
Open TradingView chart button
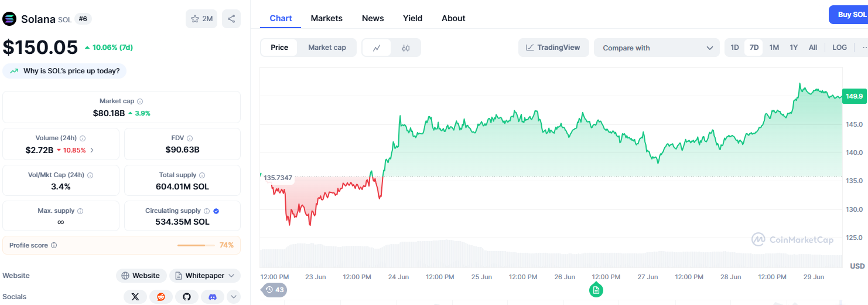click(x=553, y=48)
